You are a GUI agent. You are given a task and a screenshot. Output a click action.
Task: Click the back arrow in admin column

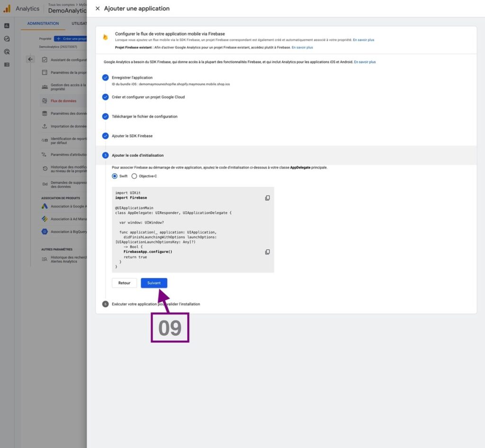point(30,59)
